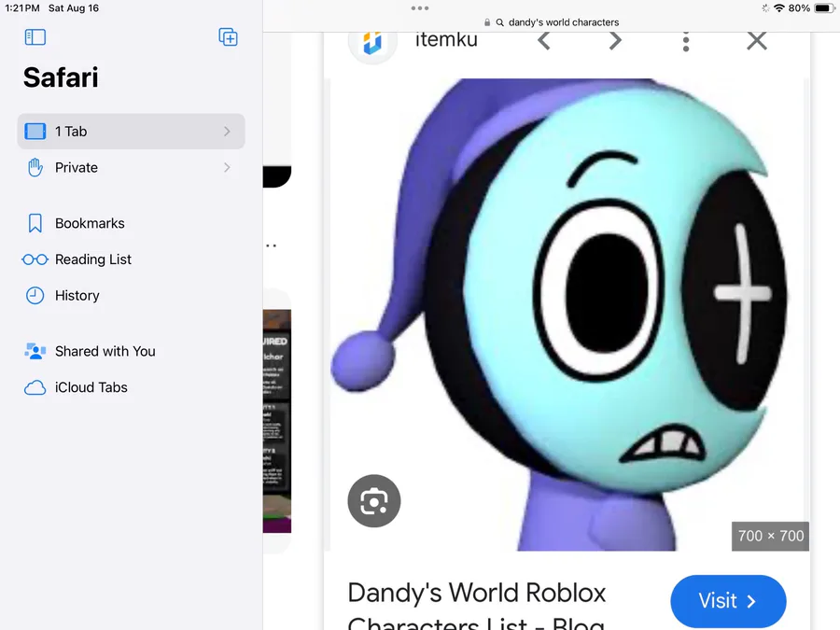
Task: Open the Dandy's World Roblox Characters List title
Action: click(x=477, y=606)
